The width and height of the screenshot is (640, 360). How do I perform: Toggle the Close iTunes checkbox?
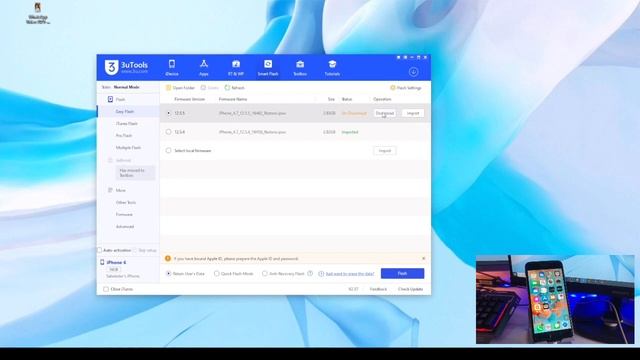[x=106, y=289]
